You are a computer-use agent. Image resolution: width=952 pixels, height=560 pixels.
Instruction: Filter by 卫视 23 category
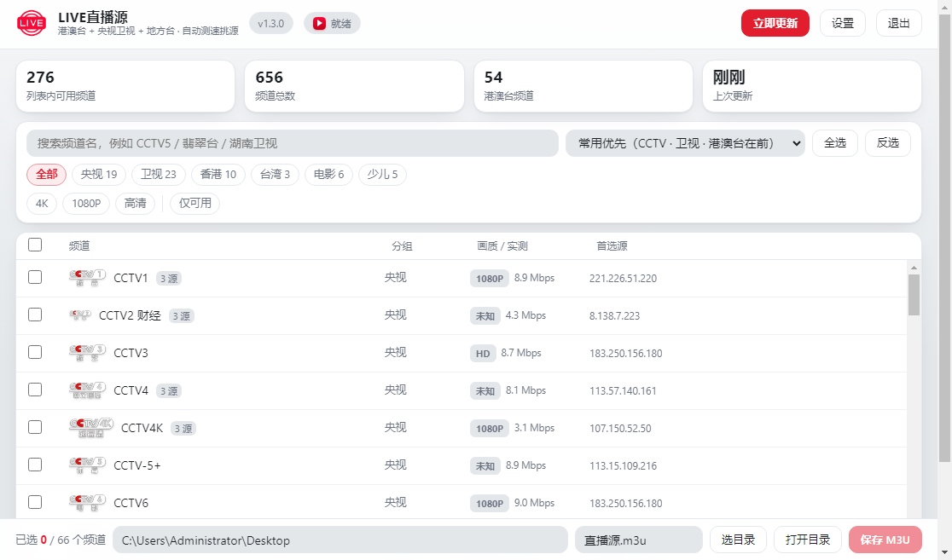[x=159, y=175]
